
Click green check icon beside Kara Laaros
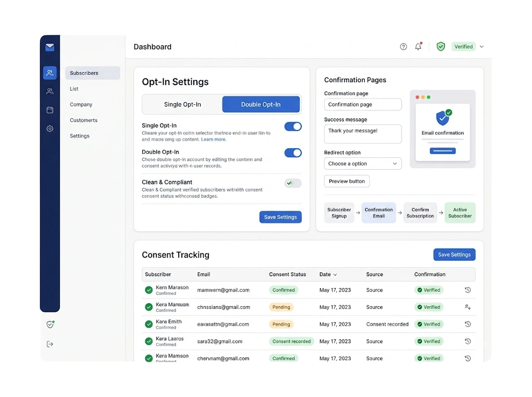click(x=149, y=341)
